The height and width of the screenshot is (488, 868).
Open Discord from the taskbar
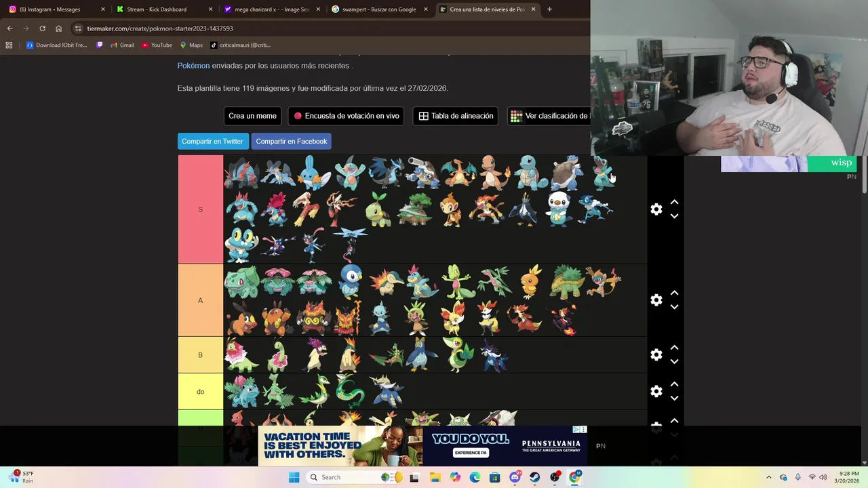coord(515,477)
